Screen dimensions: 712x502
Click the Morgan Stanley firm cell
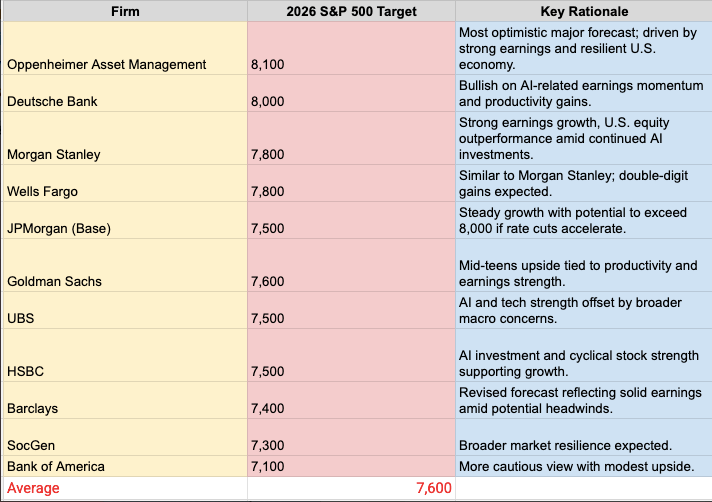pyautogui.click(x=125, y=138)
